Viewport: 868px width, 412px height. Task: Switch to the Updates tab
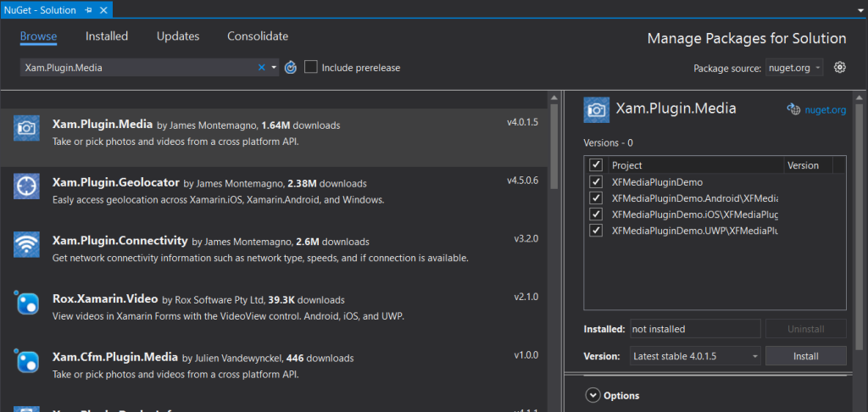[x=178, y=36]
